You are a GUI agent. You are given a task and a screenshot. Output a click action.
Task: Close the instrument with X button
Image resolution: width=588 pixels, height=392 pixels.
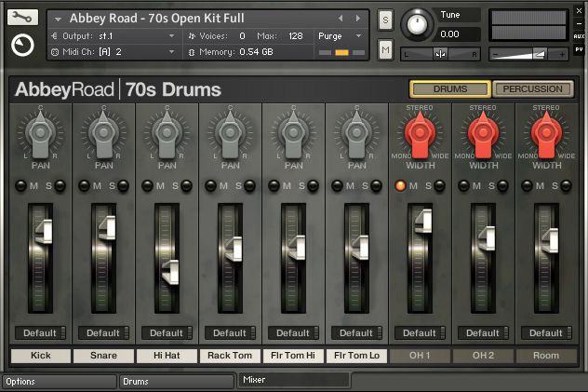[x=579, y=10]
